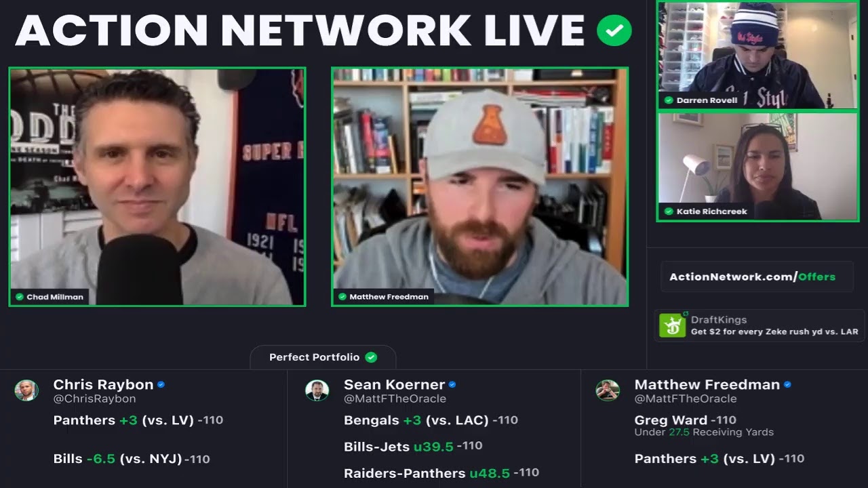Screen dimensions: 868x488
Task: Click the blue verified badge next to Sean Koerner
Action: pos(452,384)
